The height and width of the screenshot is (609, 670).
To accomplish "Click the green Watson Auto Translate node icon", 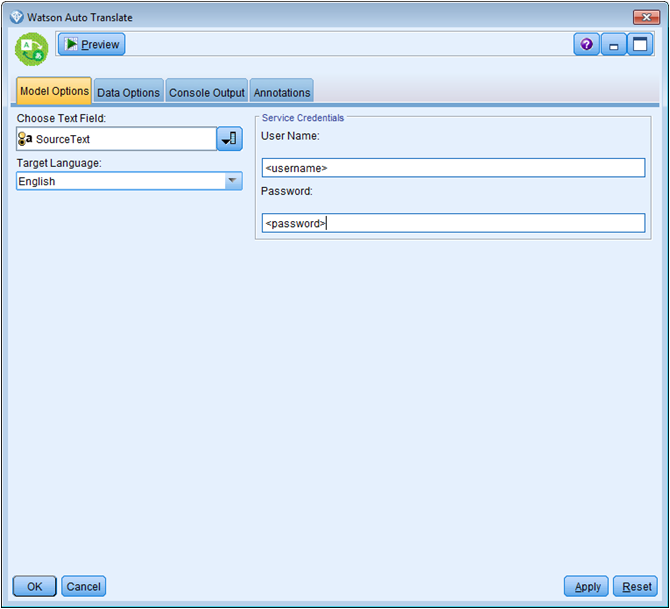I will [x=31, y=49].
